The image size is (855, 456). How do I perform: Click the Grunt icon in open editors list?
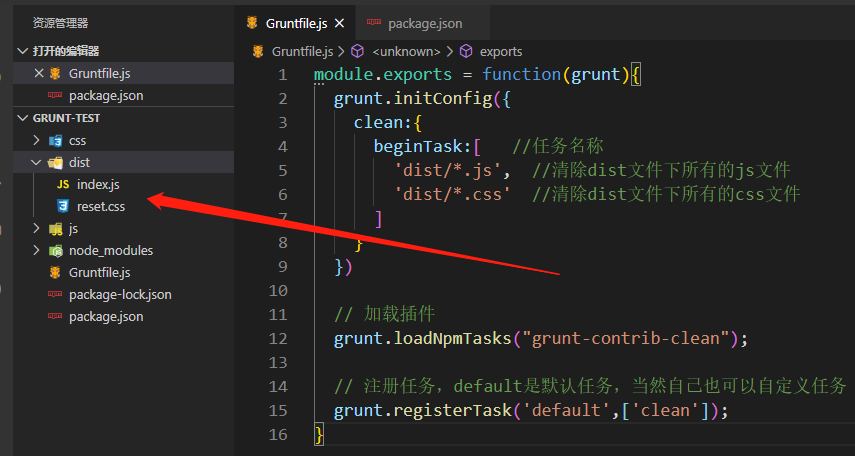55,73
